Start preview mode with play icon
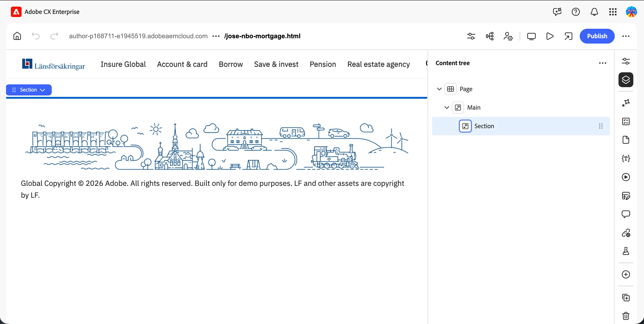644x324 pixels. coord(550,36)
